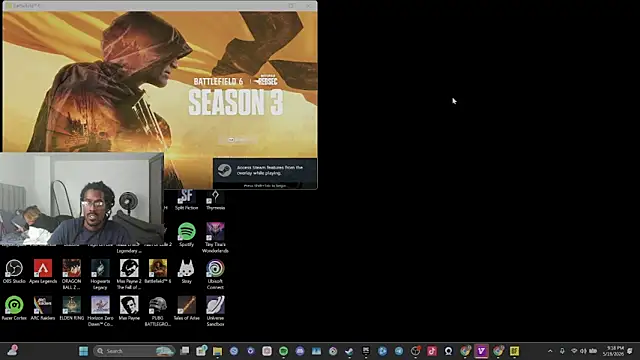
Task: Select the Tales of Arise desktop icon
Action: pyautogui.click(x=187, y=308)
